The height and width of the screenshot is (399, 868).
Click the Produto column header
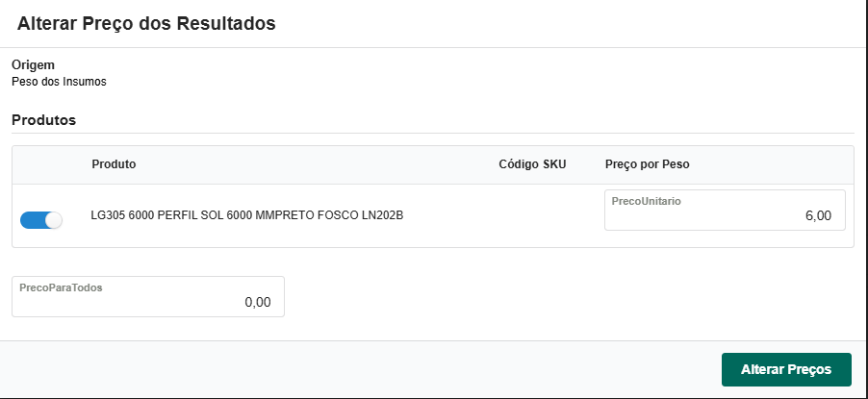pyautogui.click(x=114, y=164)
